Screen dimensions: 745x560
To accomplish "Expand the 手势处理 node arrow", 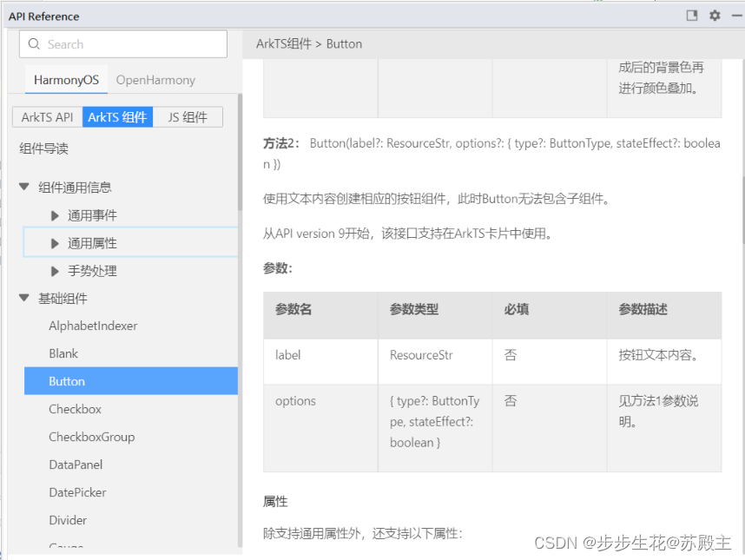I will click(55, 271).
